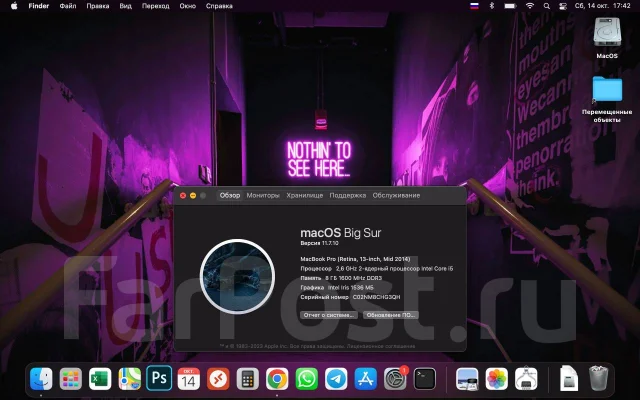Open System Preferences with the update badge
The width and height of the screenshot is (640, 400).
coord(395,379)
